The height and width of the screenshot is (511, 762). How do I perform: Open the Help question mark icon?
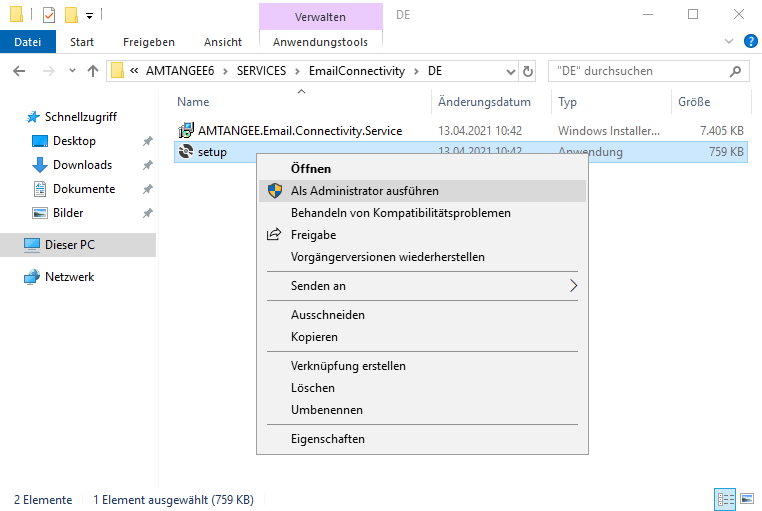click(750, 41)
